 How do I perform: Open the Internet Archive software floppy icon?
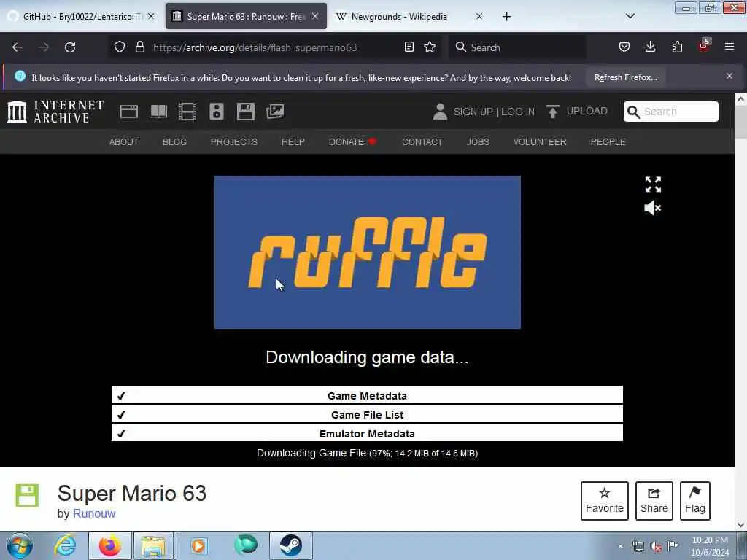[x=246, y=112]
